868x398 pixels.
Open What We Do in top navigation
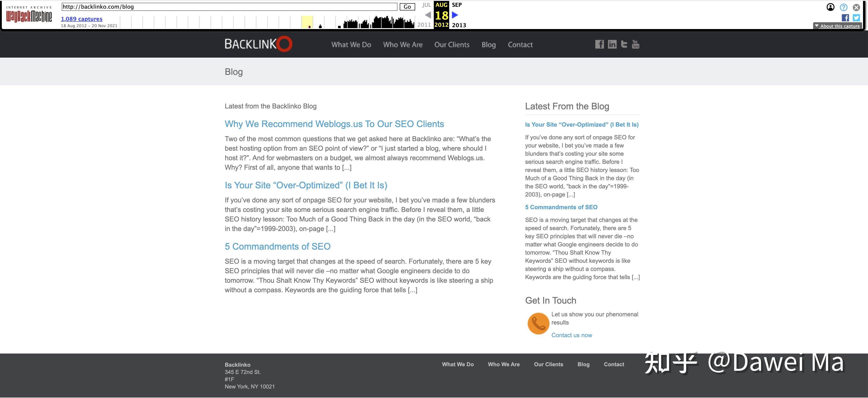point(351,44)
